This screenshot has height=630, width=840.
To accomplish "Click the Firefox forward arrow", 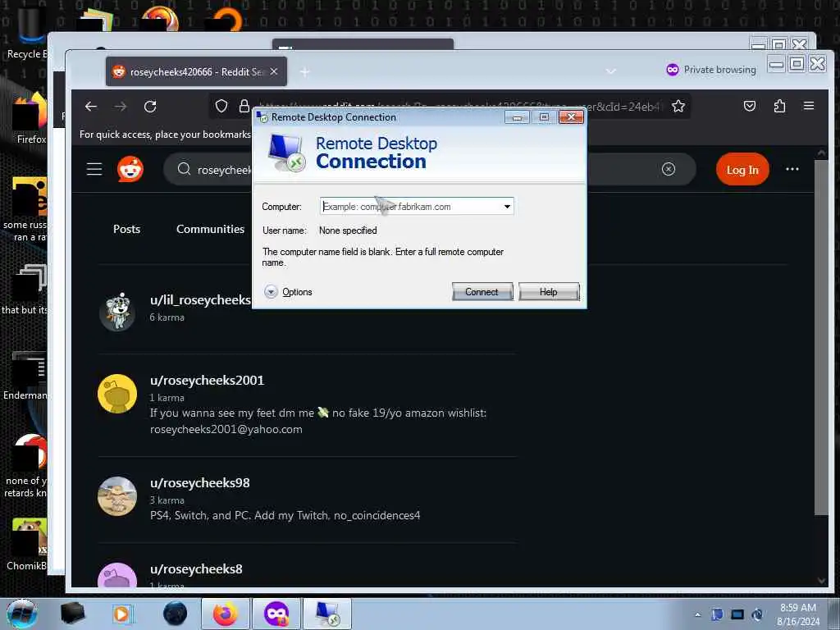I will point(121,107).
